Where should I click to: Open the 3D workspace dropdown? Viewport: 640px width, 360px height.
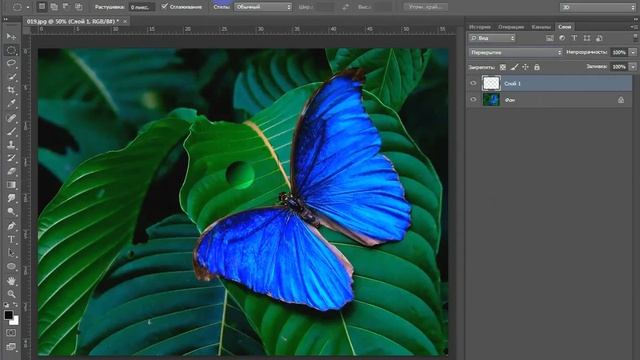(x=598, y=7)
